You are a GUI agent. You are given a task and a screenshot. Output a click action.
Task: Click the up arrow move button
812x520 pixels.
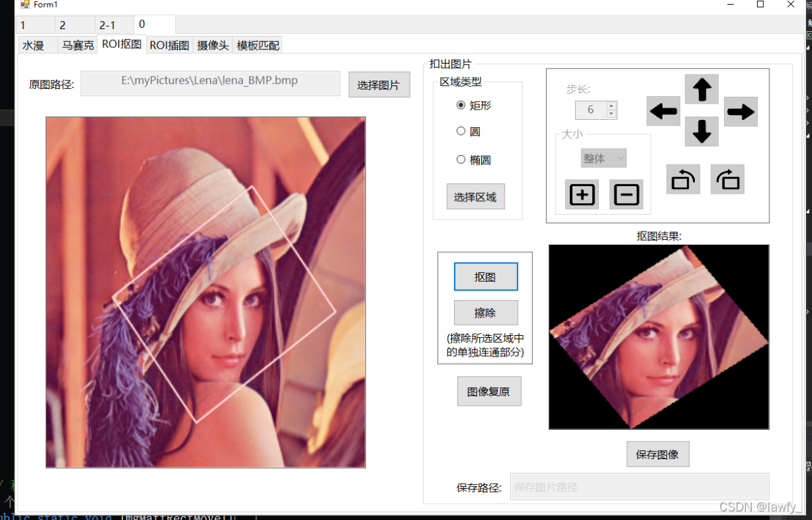[702, 89]
